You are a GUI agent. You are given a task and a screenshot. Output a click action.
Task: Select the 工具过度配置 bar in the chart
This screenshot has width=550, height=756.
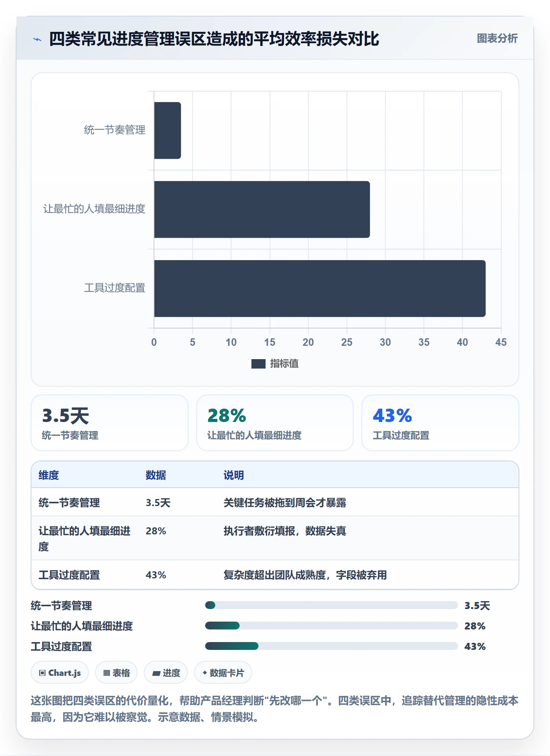click(320, 288)
